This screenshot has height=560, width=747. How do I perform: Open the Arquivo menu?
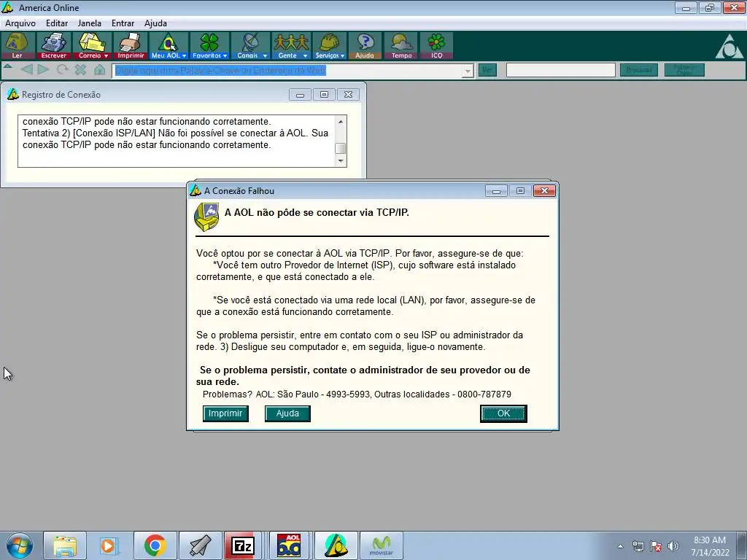coord(20,23)
